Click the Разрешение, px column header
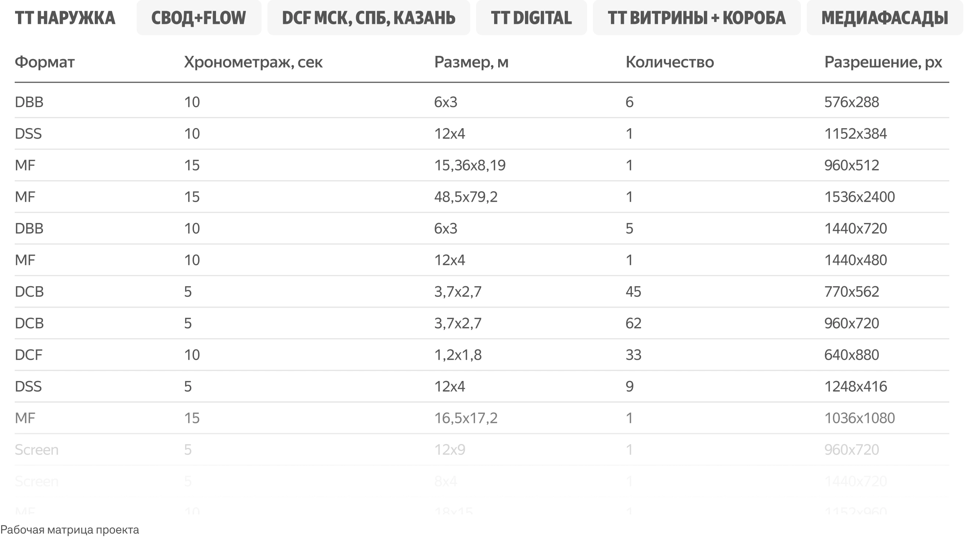 (883, 62)
